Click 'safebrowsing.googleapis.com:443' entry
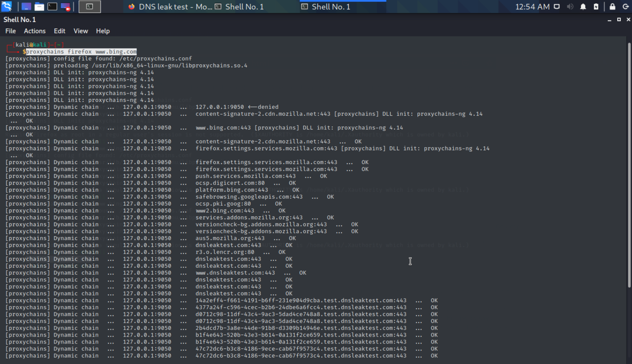This screenshot has height=364, width=632. coord(249,197)
